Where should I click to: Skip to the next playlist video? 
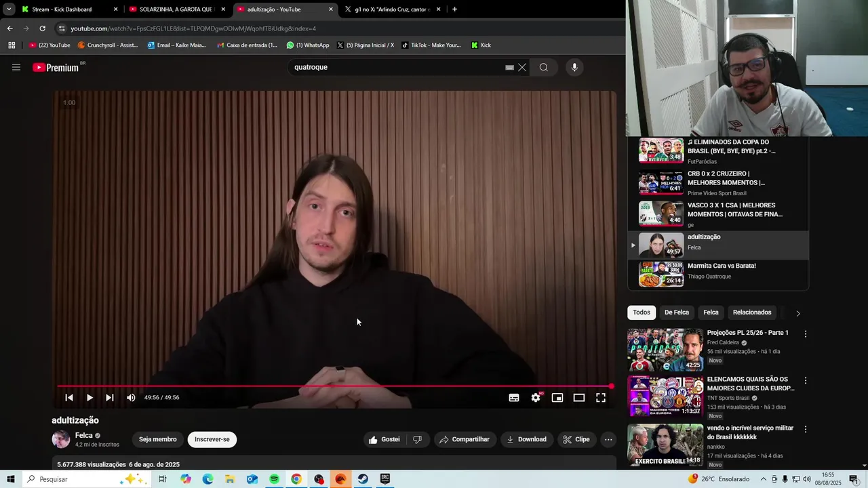pyautogui.click(x=110, y=398)
